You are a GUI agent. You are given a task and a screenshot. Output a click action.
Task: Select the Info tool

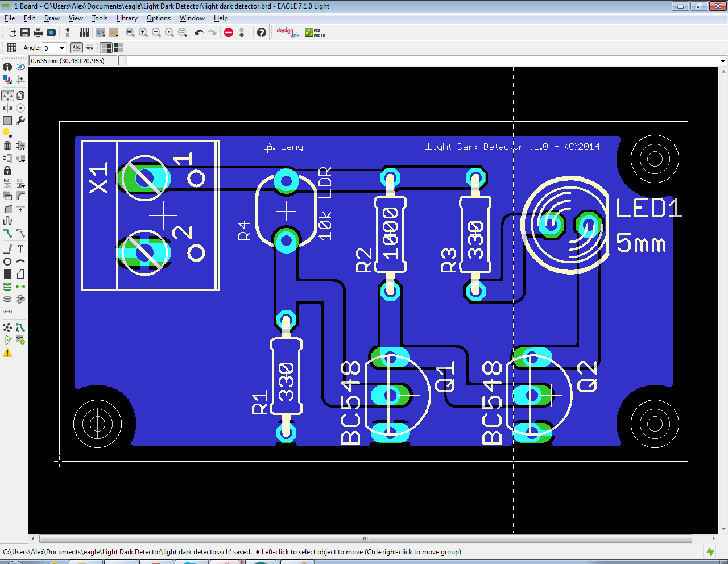point(7,67)
